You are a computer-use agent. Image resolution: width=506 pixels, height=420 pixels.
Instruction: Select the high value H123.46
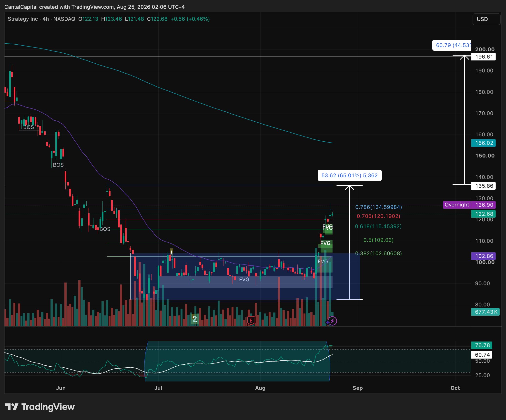coord(111,19)
